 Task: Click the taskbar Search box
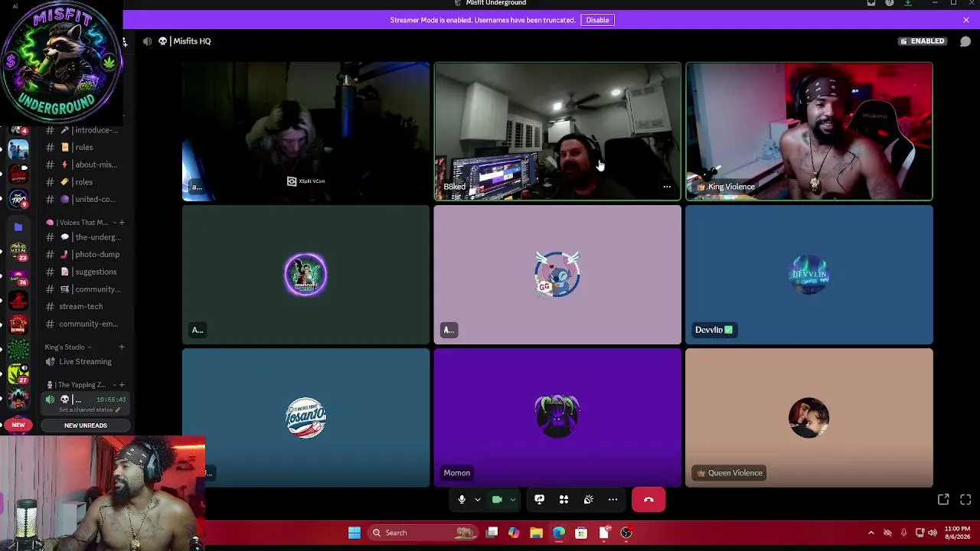[421, 533]
